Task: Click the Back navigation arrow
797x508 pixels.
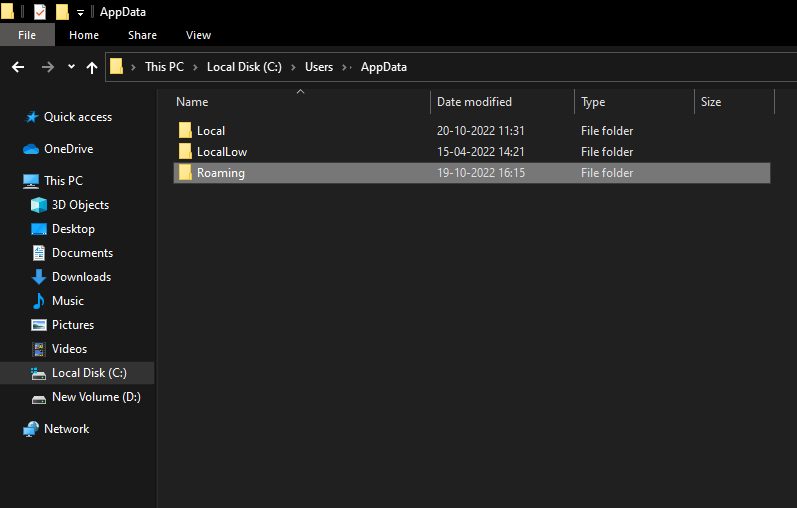Action: pyautogui.click(x=18, y=67)
